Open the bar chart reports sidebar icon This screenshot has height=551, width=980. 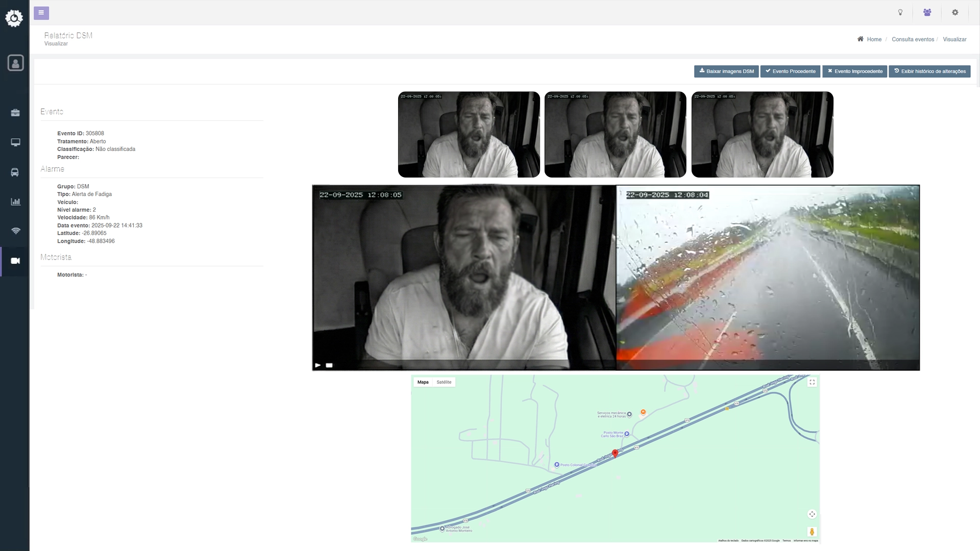pos(15,202)
